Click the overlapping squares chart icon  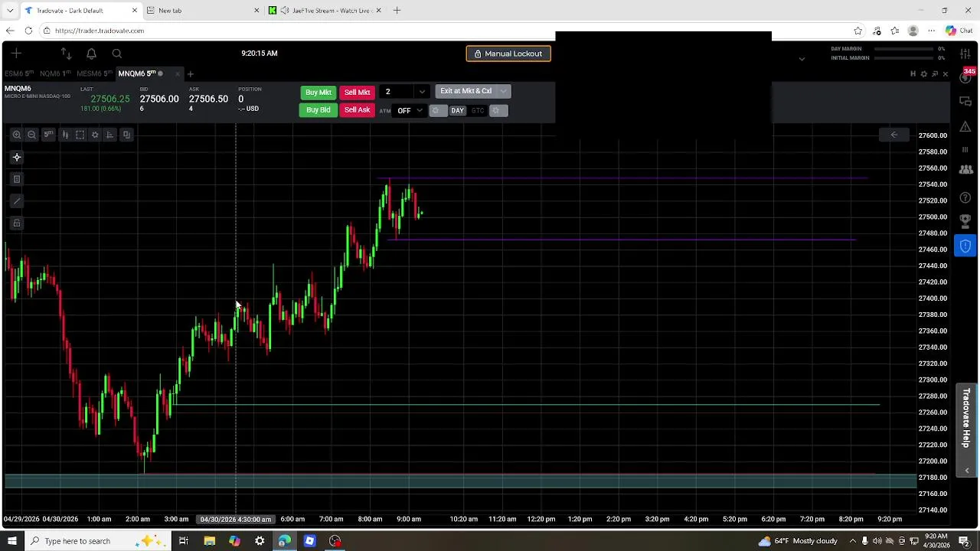pos(126,135)
